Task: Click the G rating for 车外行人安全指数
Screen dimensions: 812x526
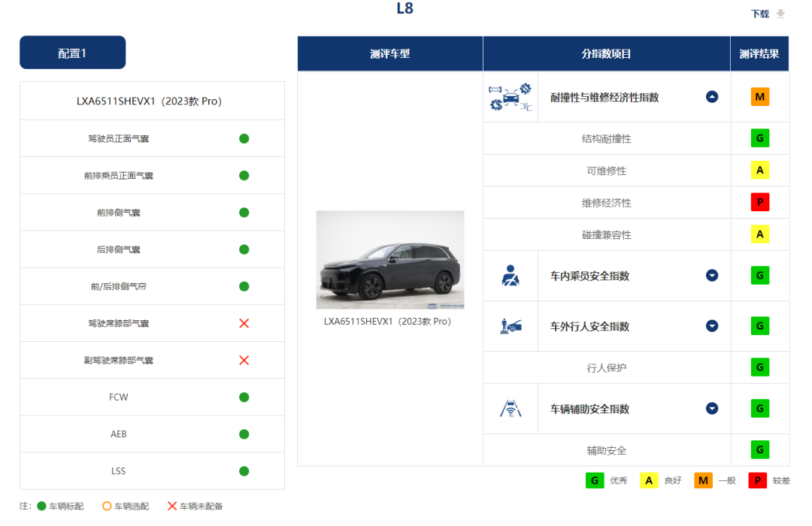Action: (x=759, y=326)
